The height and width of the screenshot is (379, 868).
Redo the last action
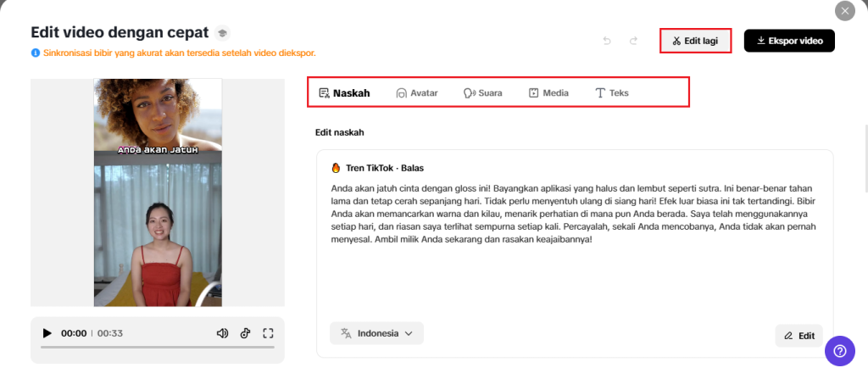(633, 41)
